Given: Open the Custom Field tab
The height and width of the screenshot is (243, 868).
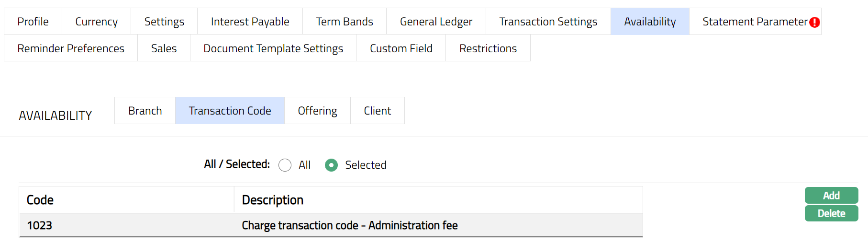Looking at the screenshot, I should click(401, 48).
